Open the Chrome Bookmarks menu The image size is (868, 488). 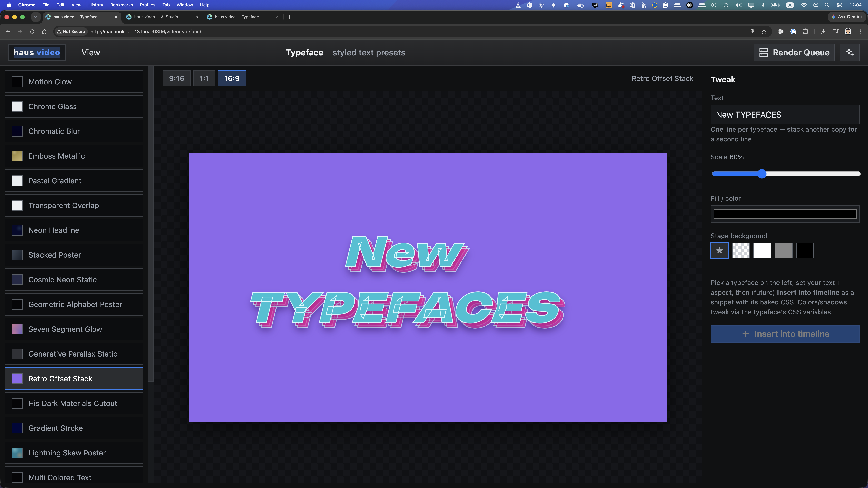(121, 5)
